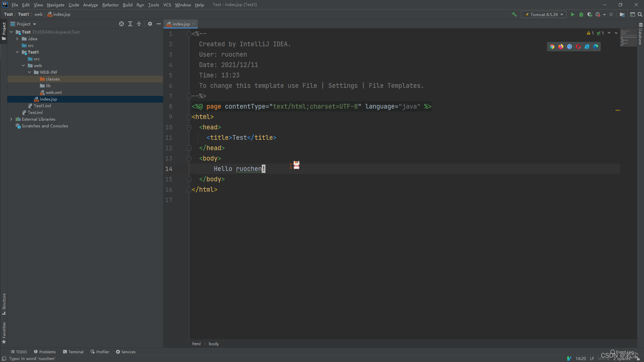Toggle the Database tool window

pos(640,34)
